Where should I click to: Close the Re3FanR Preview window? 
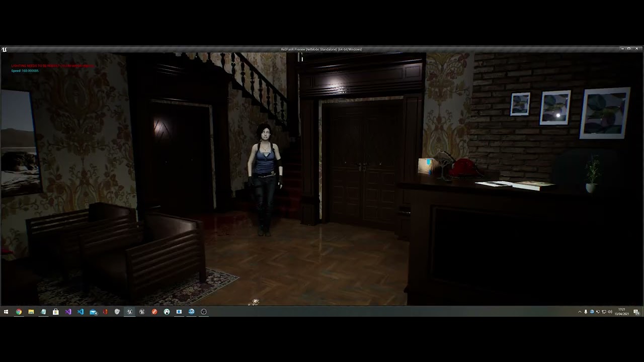pyautogui.click(x=637, y=49)
